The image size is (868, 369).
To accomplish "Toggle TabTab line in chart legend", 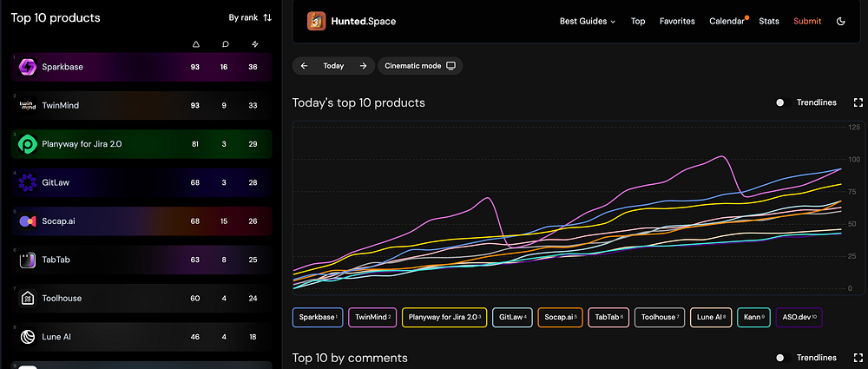I will coord(608,318).
